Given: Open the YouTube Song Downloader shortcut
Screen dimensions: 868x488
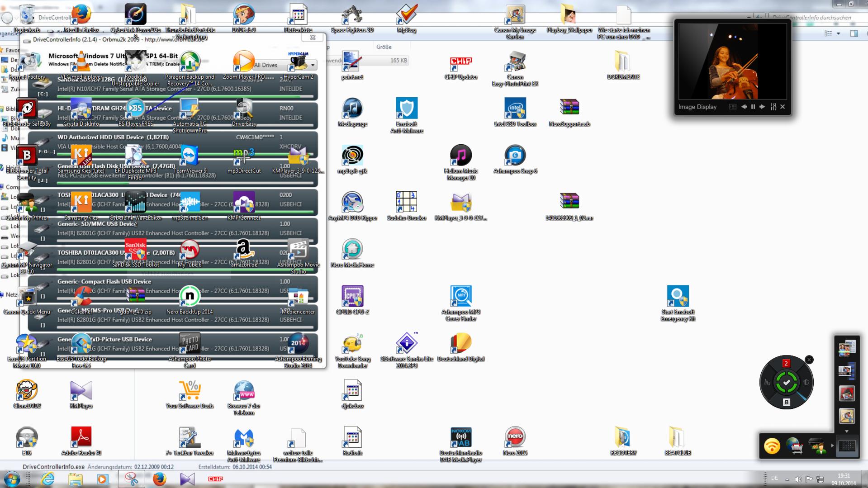Looking at the screenshot, I should pyautogui.click(x=352, y=350).
